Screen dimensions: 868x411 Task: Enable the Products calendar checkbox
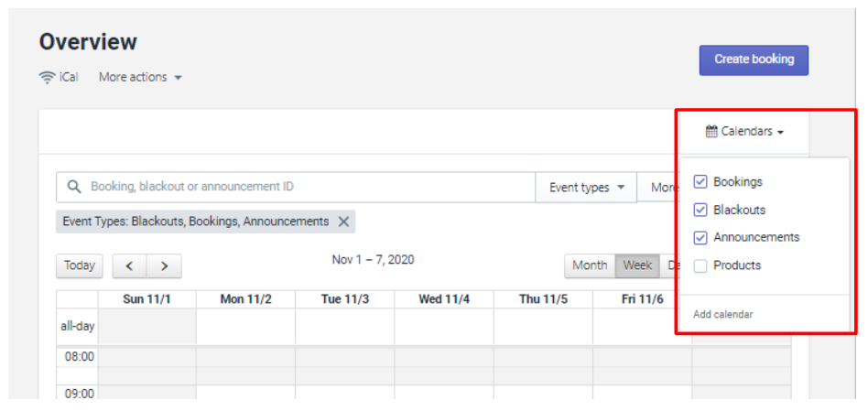(700, 266)
